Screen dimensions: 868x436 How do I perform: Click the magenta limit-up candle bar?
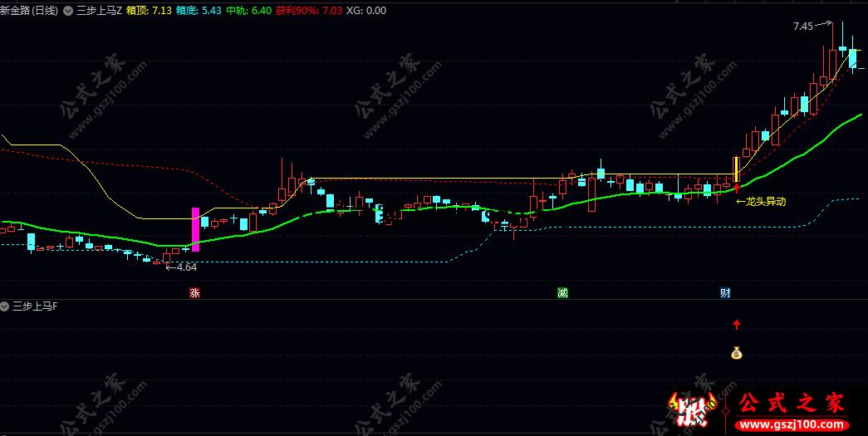(195, 229)
